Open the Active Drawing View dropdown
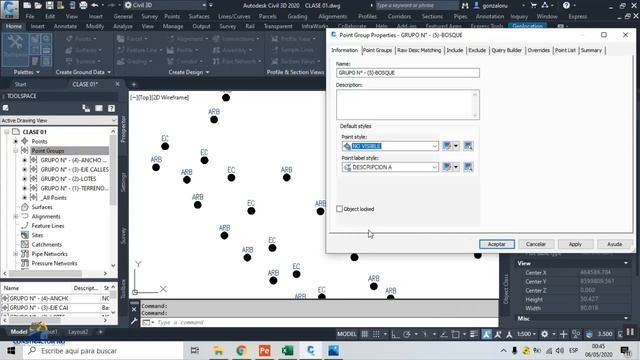Viewport: 640px width, 360px height. pyautogui.click(x=59, y=120)
